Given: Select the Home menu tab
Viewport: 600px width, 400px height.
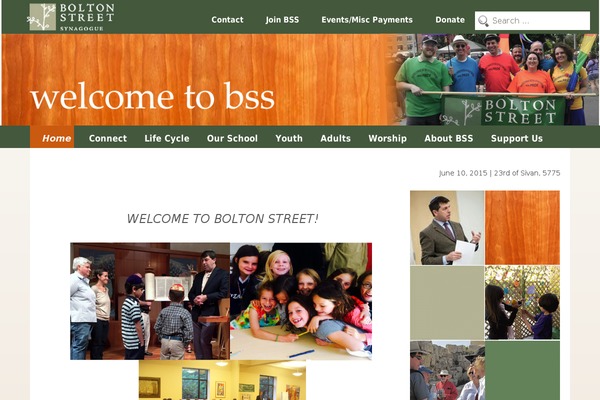Looking at the screenshot, I should pyautogui.click(x=52, y=137).
